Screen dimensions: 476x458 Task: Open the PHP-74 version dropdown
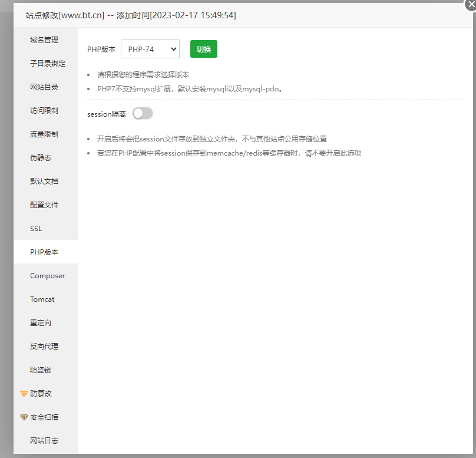[x=150, y=50]
